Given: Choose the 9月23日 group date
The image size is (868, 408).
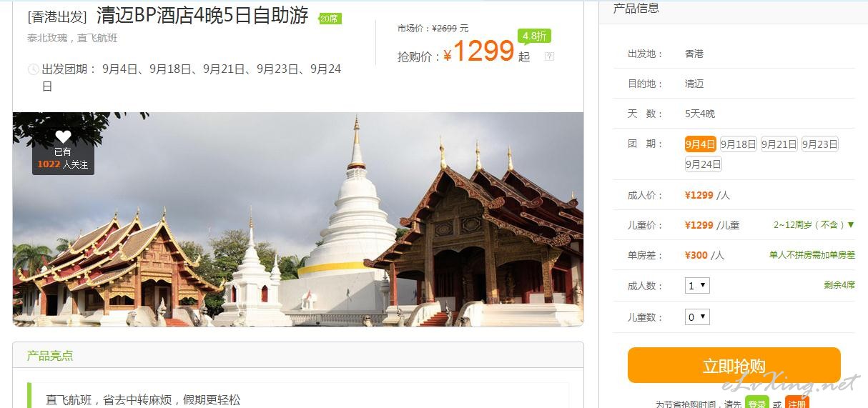Looking at the screenshot, I should click(x=819, y=144).
